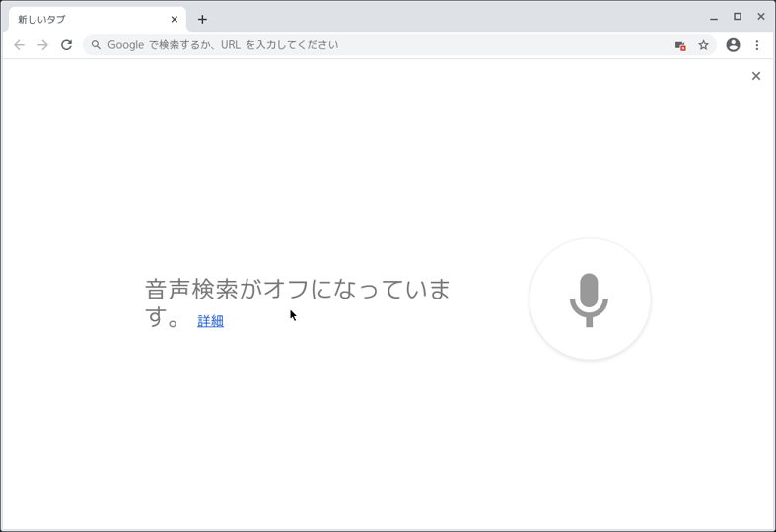Open the 詳細 link
This screenshot has height=532, width=776.
pos(210,321)
